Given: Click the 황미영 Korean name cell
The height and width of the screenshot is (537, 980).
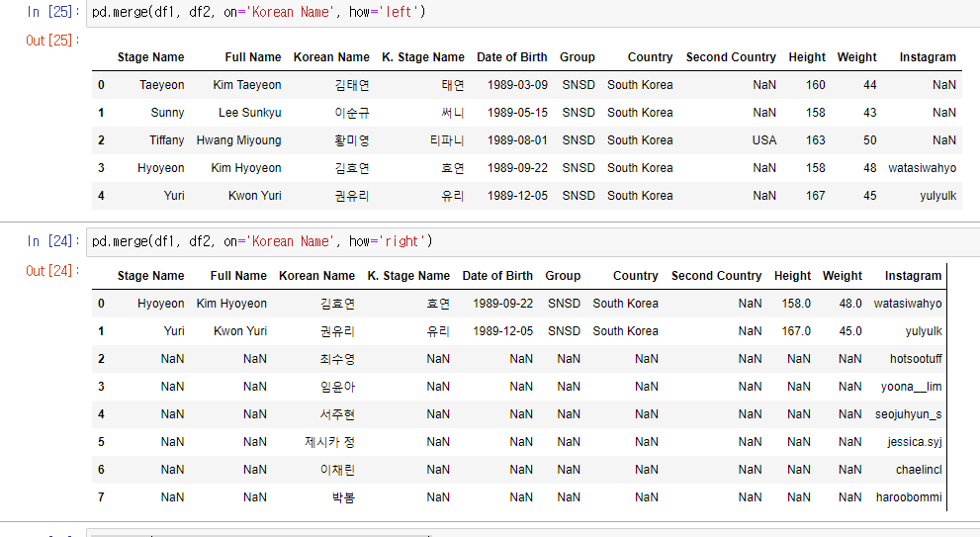Looking at the screenshot, I should (x=352, y=140).
